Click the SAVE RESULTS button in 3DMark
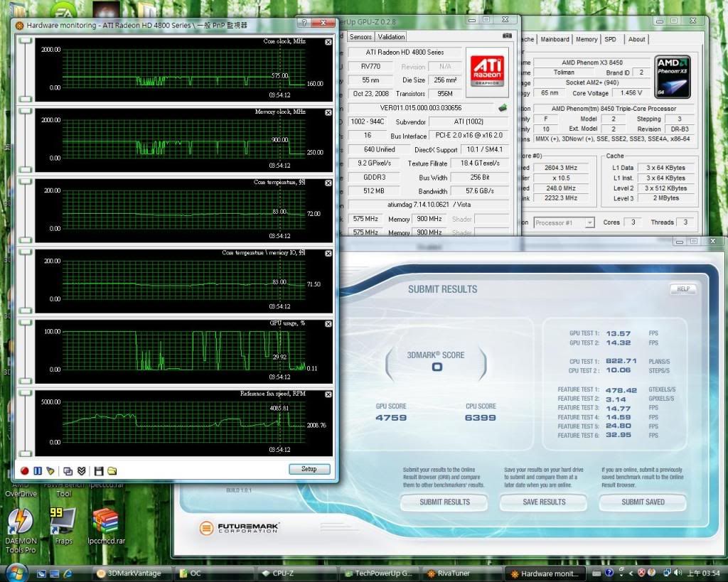 point(544,502)
